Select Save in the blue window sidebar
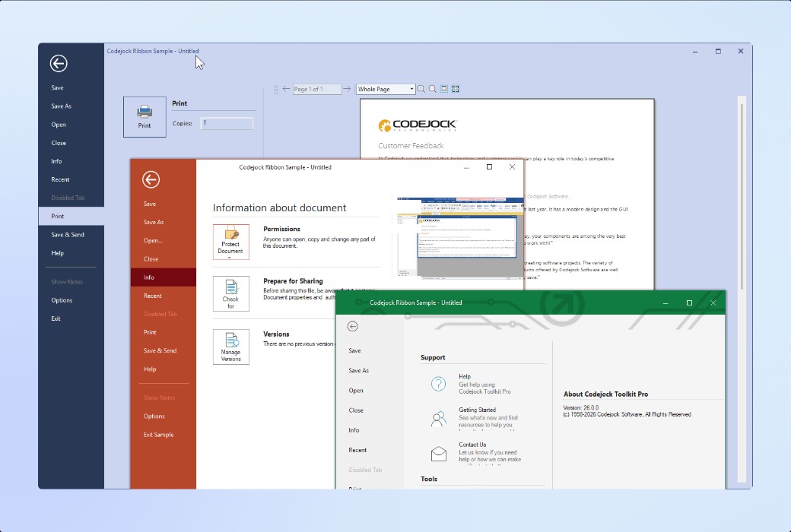 71,87
